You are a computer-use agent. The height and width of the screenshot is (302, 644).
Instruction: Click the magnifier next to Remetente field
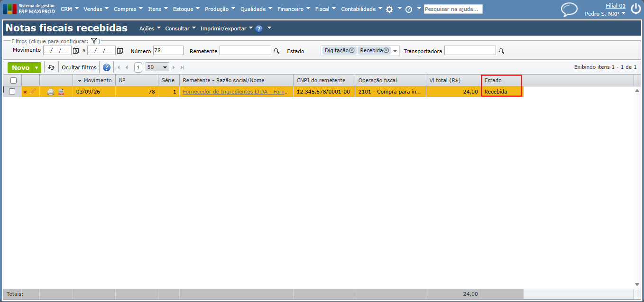click(276, 51)
